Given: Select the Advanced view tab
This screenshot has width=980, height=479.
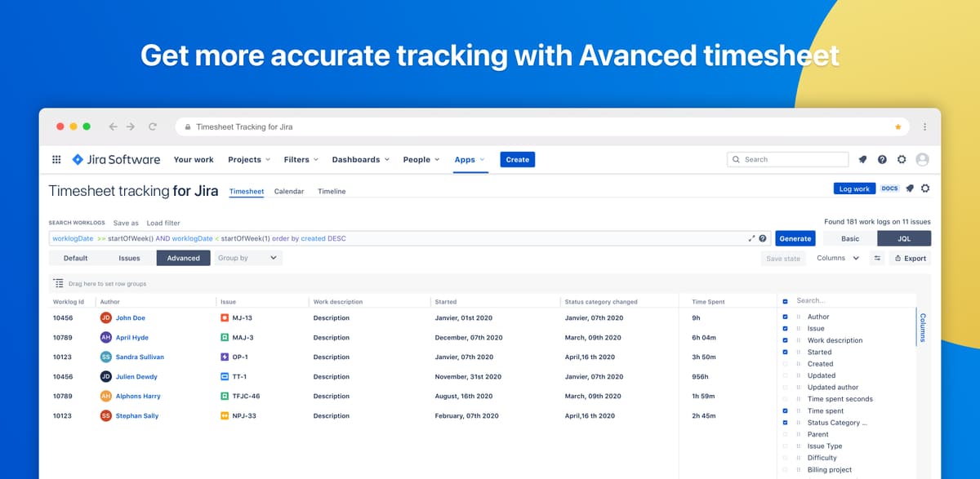Looking at the screenshot, I should (184, 258).
